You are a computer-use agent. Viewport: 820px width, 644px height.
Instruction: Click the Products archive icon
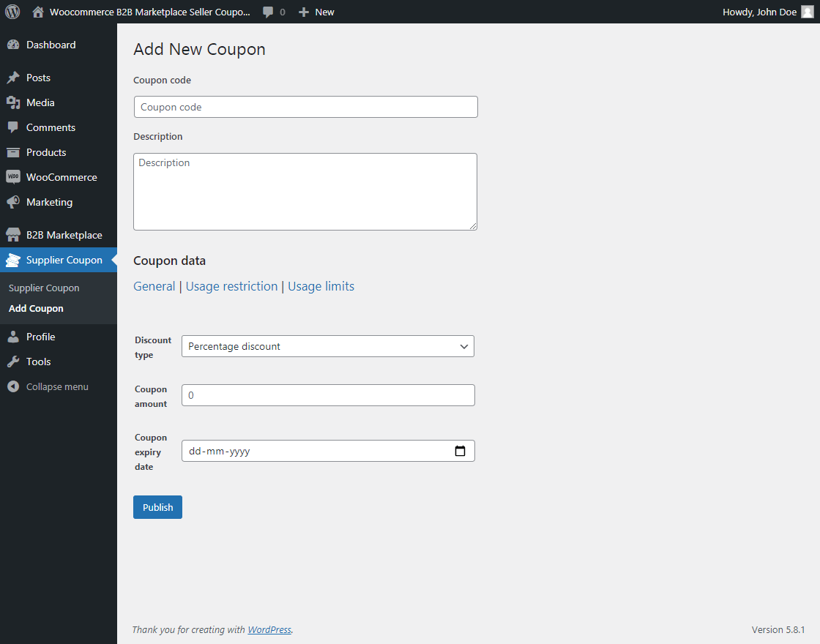click(x=13, y=152)
